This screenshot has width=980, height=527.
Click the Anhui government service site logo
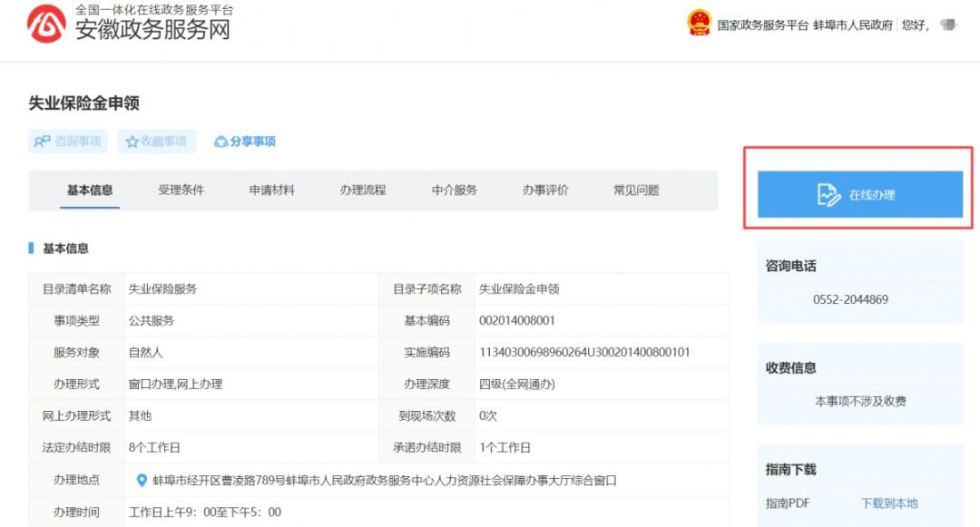coord(45,24)
